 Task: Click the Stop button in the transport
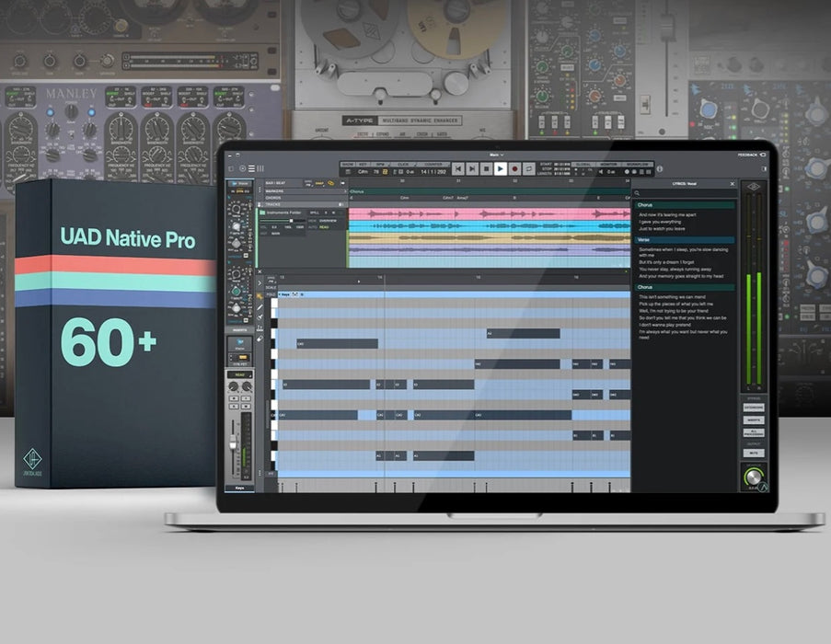point(486,169)
